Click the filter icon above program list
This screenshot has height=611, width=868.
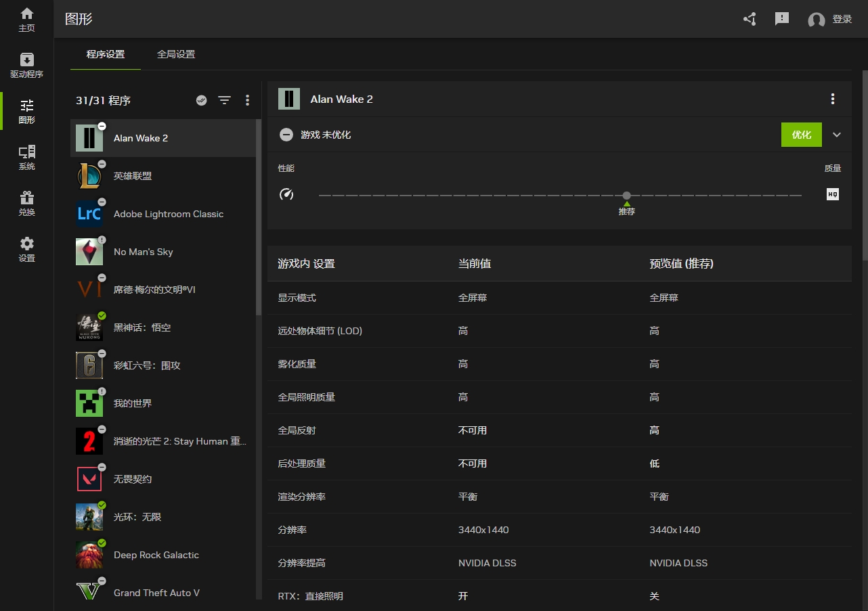(x=224, y=100)
